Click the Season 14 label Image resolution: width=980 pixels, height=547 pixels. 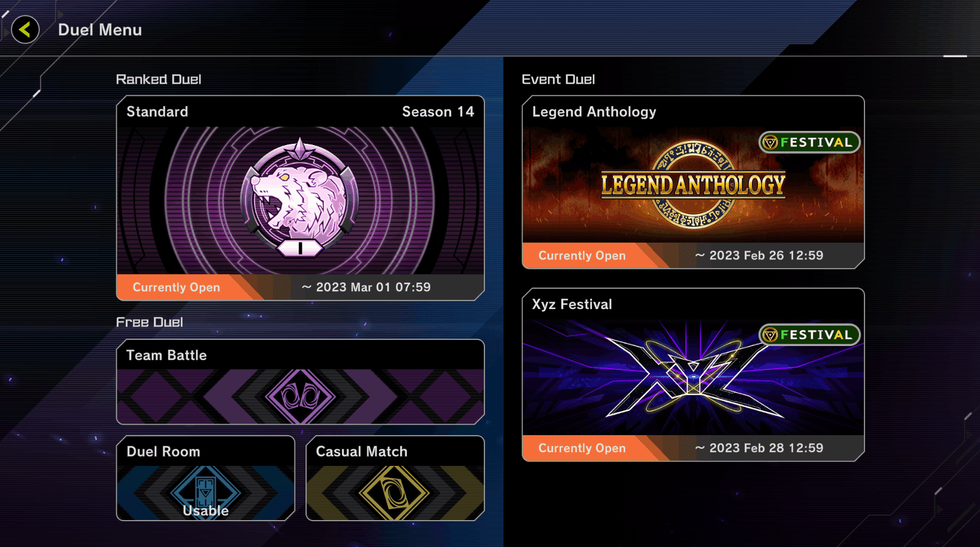tap(438, 112)
